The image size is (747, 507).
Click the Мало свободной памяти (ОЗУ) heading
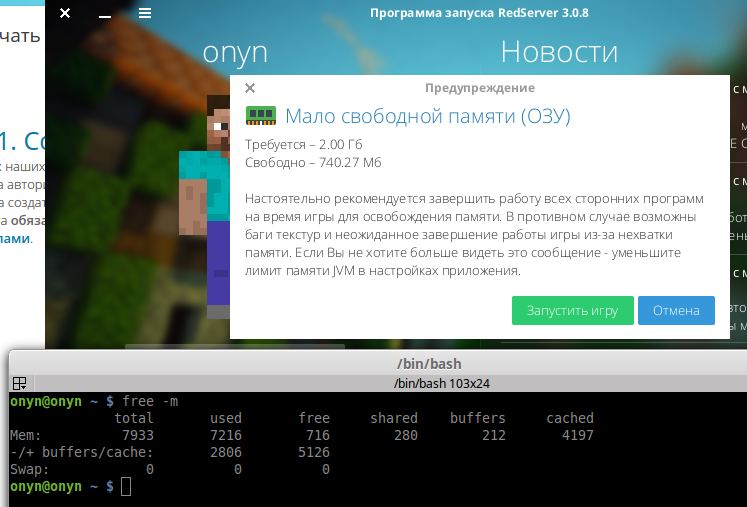pyautogui.click(x=427, y=116)
